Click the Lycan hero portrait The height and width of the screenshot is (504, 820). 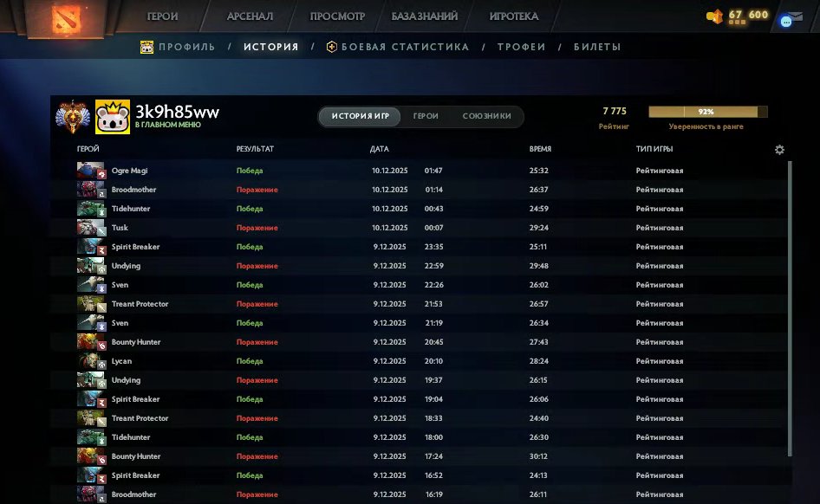[91, 360]
